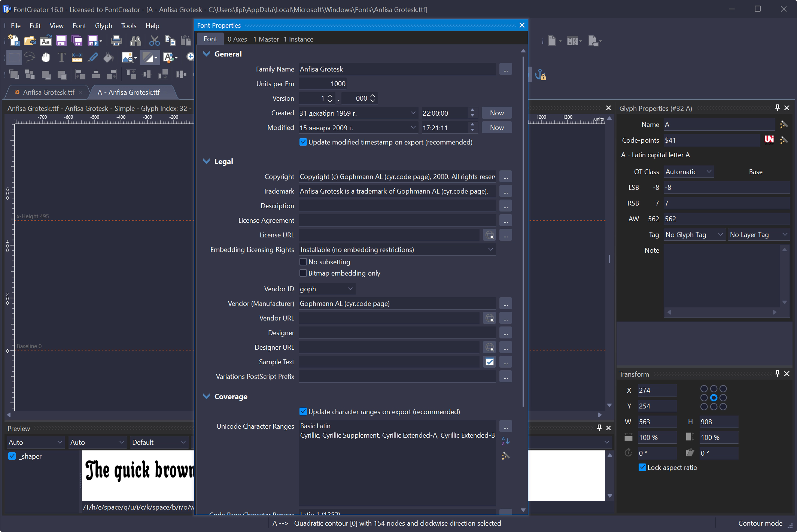Click the sort A-Z icon beside Unicode ranges
This screenshot has height=532, width=797.
pos(505,441)
